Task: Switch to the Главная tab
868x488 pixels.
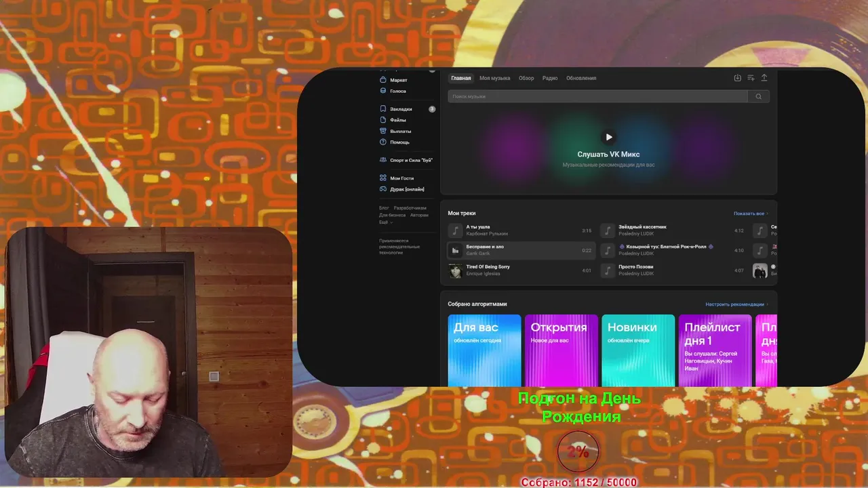Action: click(461, 78)
